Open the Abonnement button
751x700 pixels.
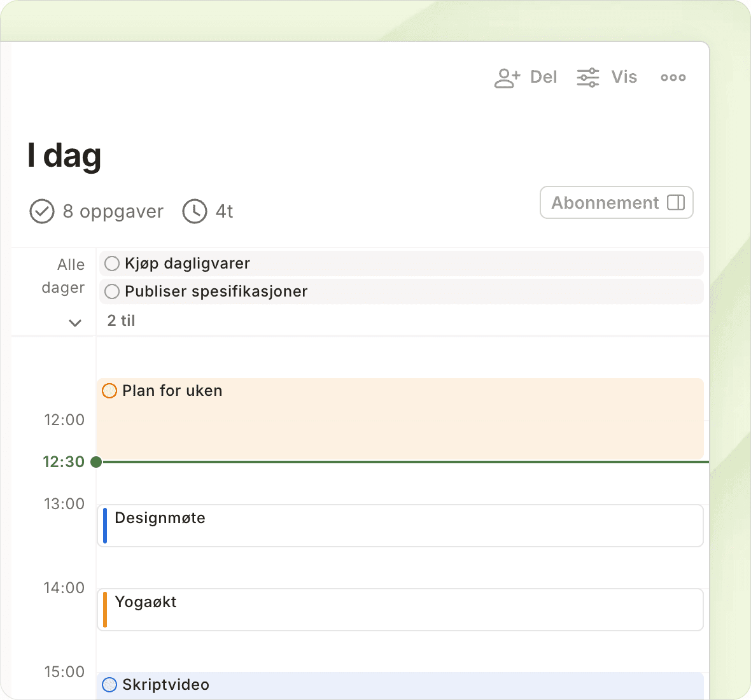[605, 202]
